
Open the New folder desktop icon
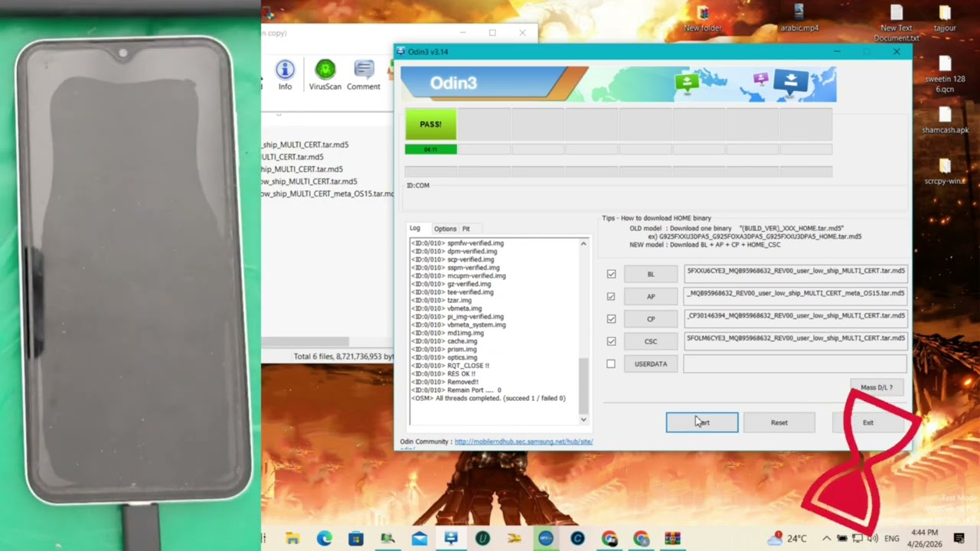pos(703,18)
